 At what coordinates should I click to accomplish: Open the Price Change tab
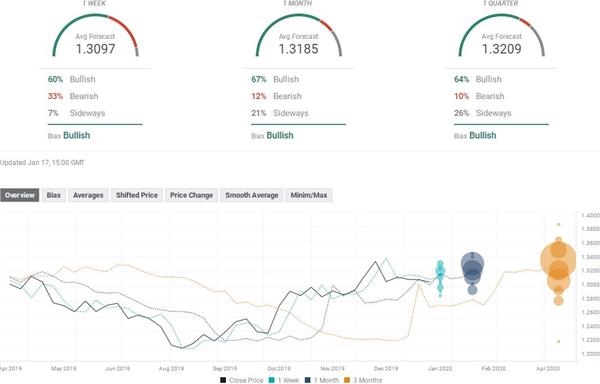tap(191, 195)
